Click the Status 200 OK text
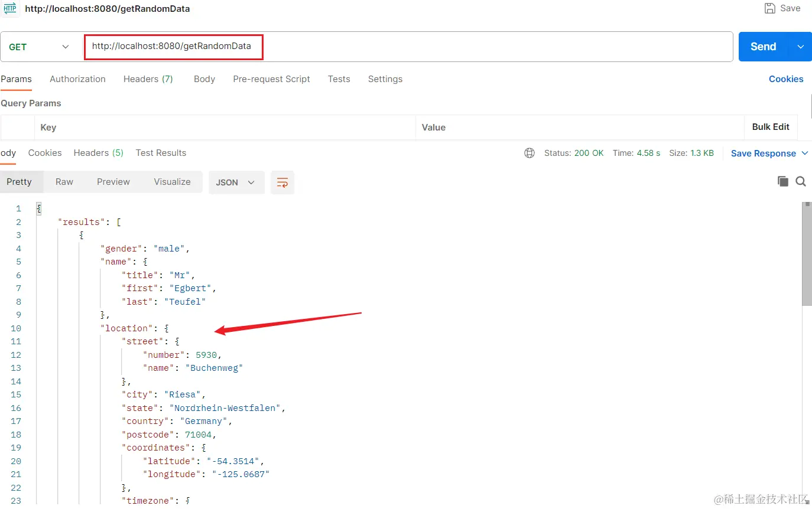Screen dimensions: 812x509 (574, 153)
